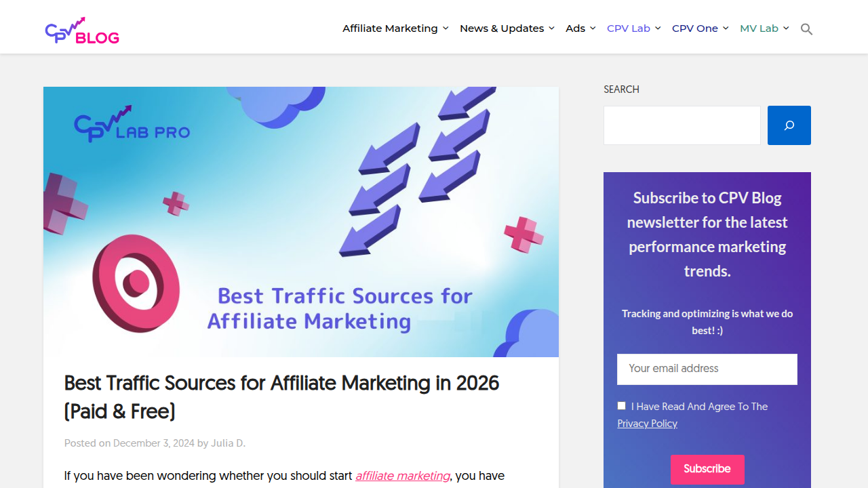Open CPV Lab menu item

(x=629, y=28)
